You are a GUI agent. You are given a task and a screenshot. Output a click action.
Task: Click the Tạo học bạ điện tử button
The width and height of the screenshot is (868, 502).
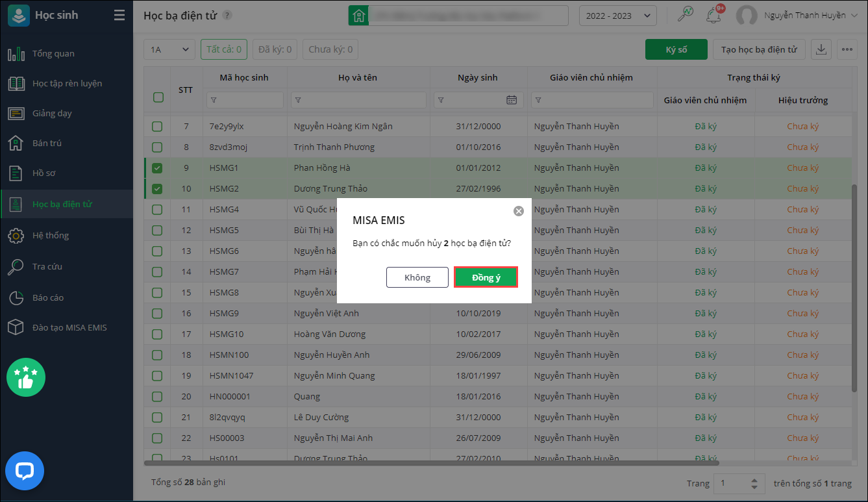click(x=759, y=49)
